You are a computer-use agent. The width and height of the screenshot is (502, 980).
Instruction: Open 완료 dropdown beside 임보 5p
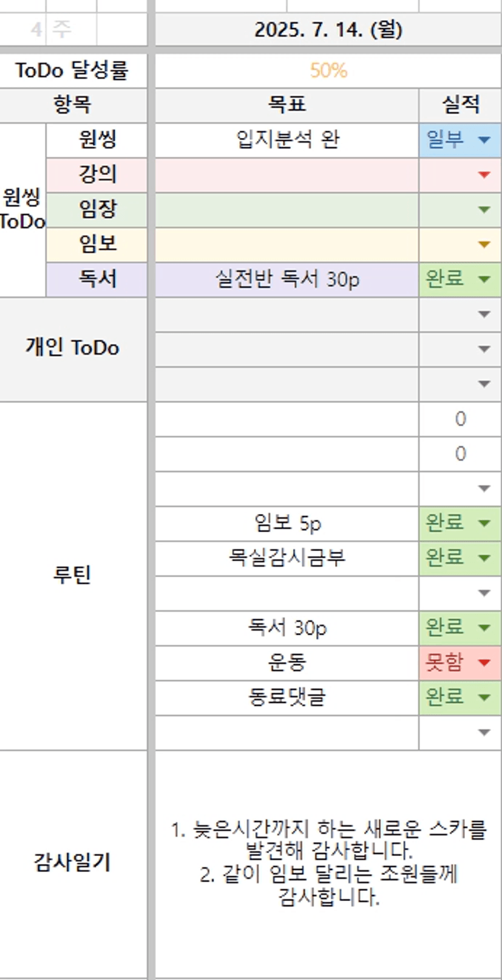pyautogui.click(x=484, y=523)
